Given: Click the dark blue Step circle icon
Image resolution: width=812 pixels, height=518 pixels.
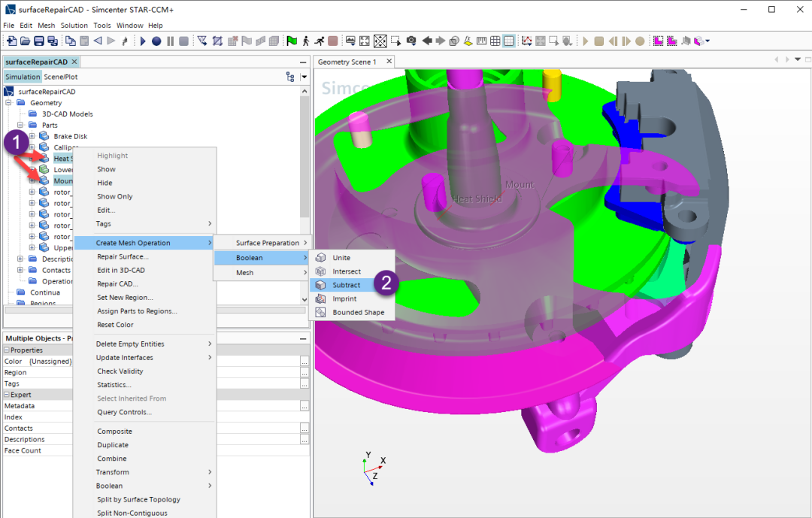Looking at the screenshot, I should coord(156,41).
